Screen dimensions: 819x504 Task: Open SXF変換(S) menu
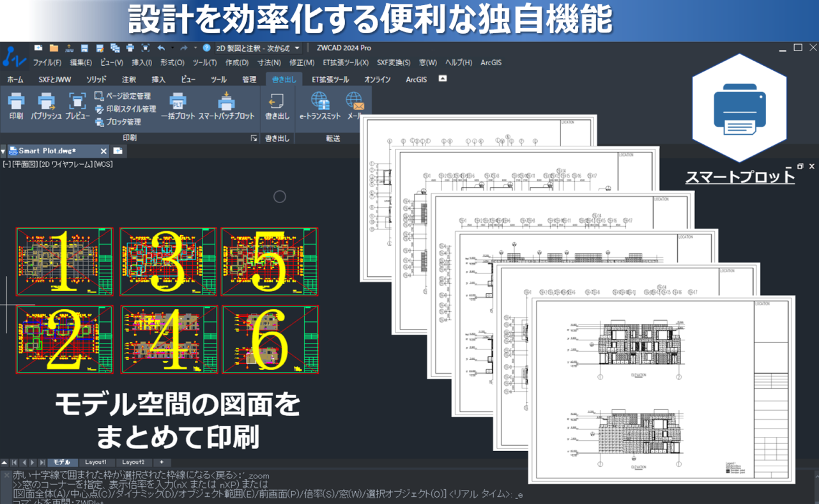click(x=394, y=63)
